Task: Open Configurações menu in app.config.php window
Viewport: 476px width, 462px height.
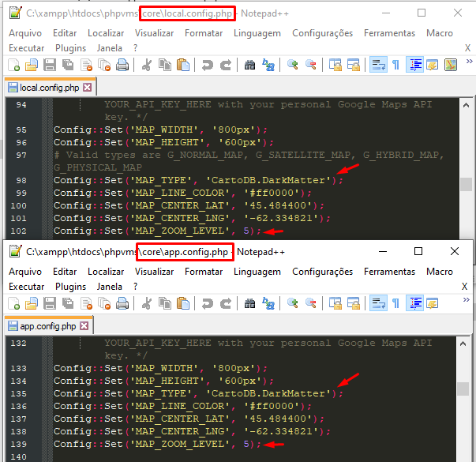Action: [x=322, y=272]
